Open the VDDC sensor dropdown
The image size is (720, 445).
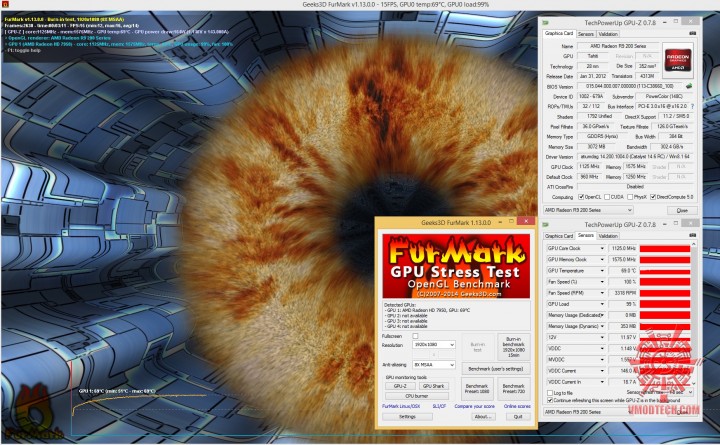tap(602, 349)
